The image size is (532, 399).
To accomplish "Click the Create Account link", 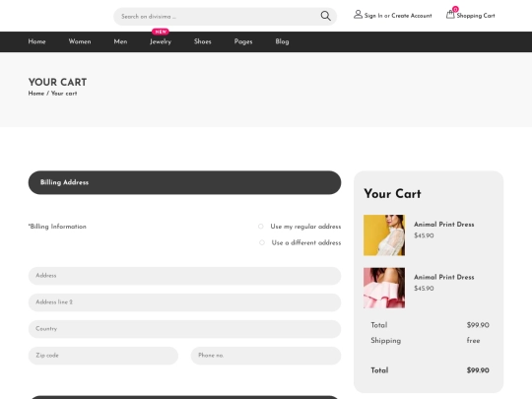I will (x=412, y=16).
